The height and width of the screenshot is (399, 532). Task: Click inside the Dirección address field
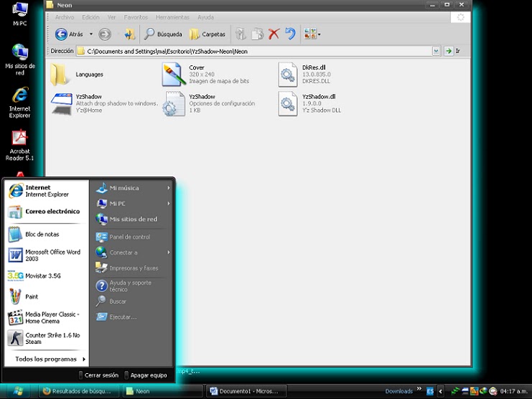(x=251, y=52)
